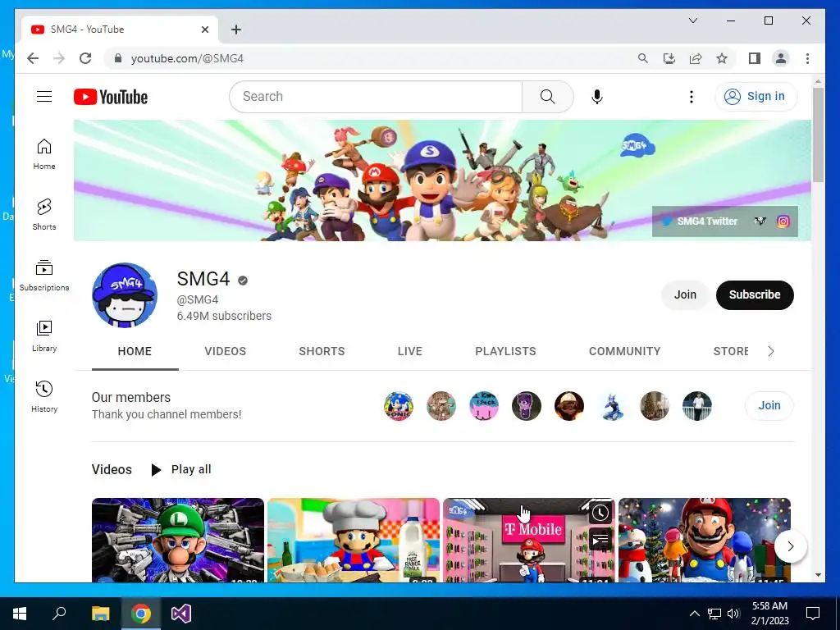Open the Chrome side panel
This screenshot has width=840, height=630.
[x=755, y=58]
